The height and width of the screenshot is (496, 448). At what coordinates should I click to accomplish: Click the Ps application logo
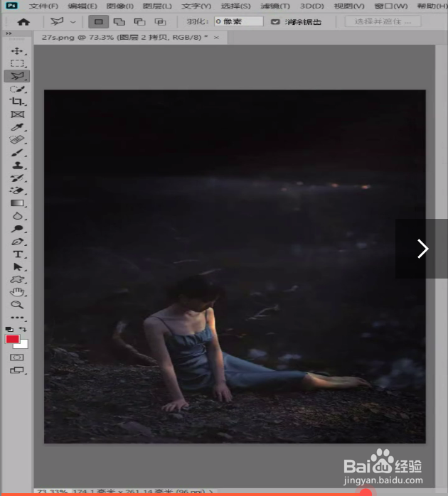[12, 6]
